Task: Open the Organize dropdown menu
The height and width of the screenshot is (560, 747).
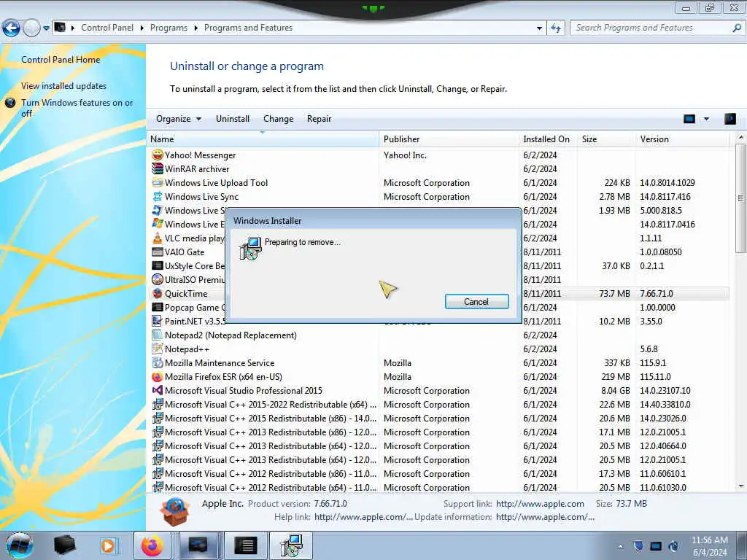Action: point(179,119)
